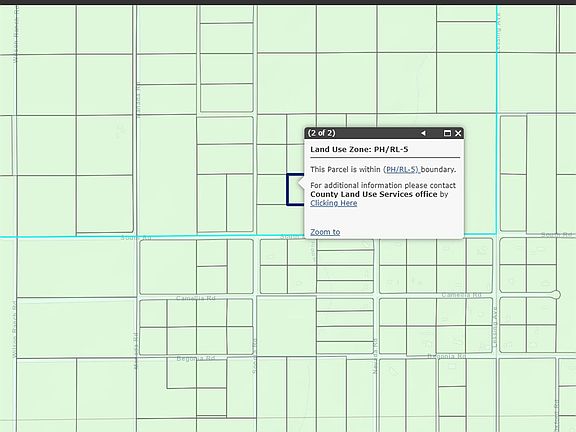Viewport: 576px width, 432px height.
Task: Click the left Camellia Rd label
Action: point(196,298)
